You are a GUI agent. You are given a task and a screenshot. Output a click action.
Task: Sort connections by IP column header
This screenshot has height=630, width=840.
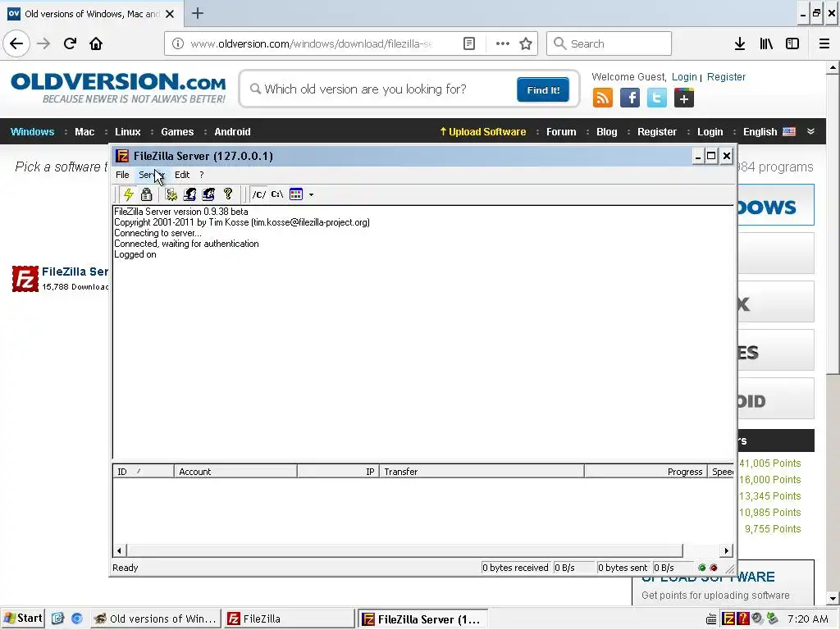point(338,472)
